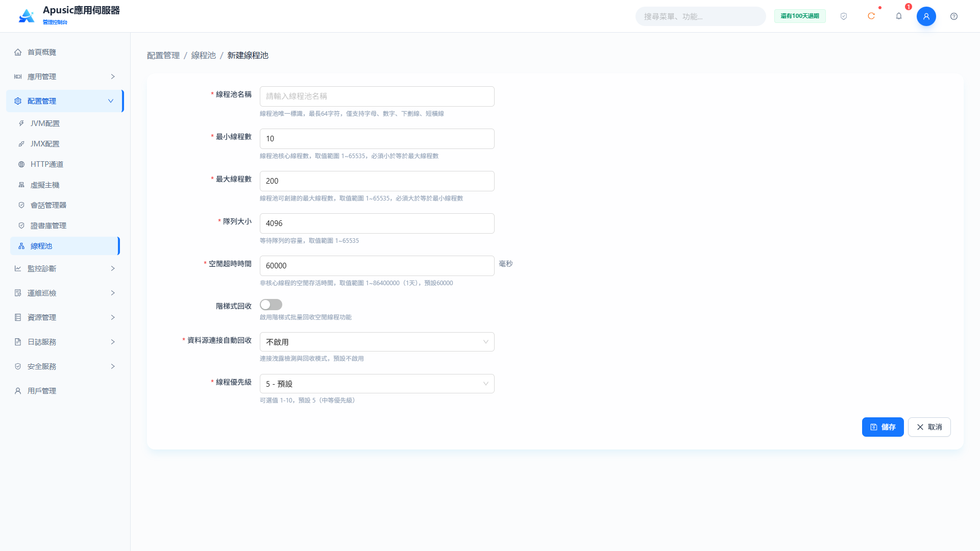
Task: Open the shield security icon in header
Action: (844, 16)
